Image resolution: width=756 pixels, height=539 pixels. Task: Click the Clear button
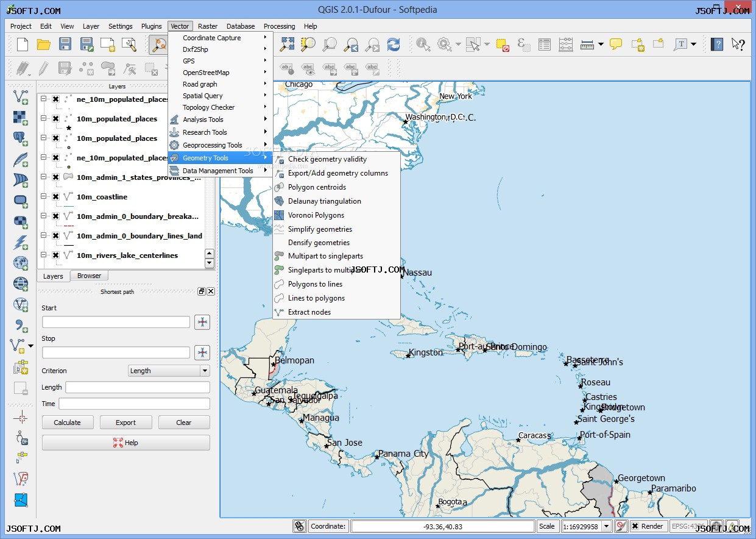click(184, 423)
